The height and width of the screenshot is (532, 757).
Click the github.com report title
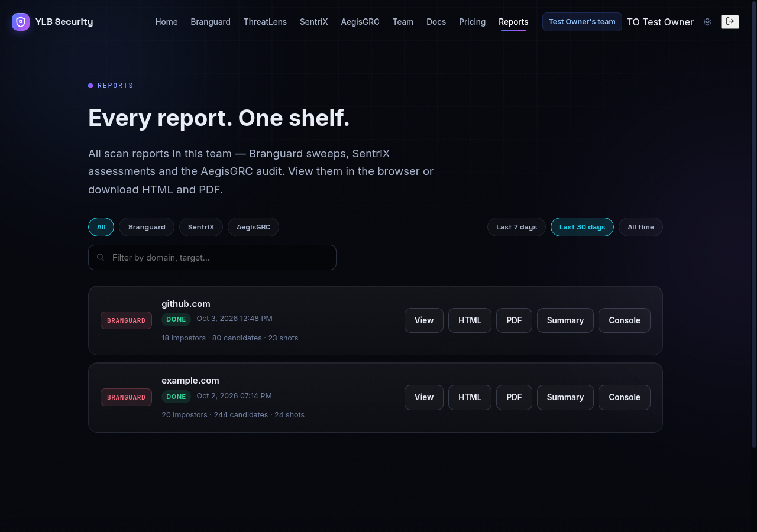pyautogui.click(x=186, y=304)
